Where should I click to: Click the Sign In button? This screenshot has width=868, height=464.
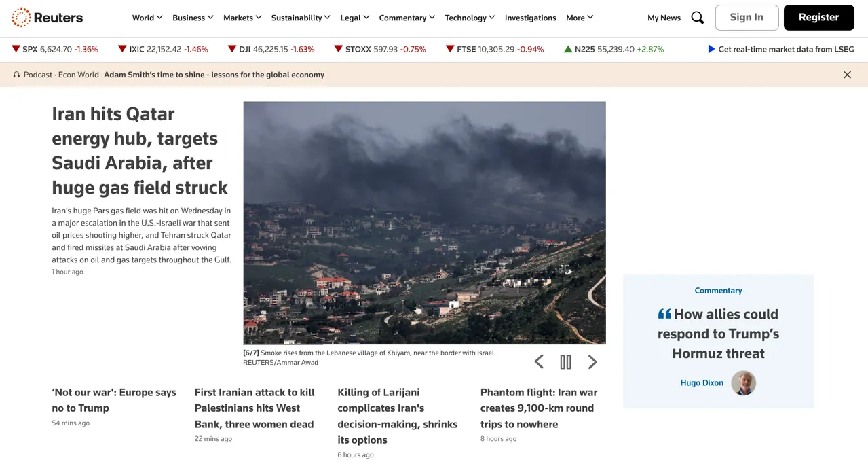[x=747, y=18]
